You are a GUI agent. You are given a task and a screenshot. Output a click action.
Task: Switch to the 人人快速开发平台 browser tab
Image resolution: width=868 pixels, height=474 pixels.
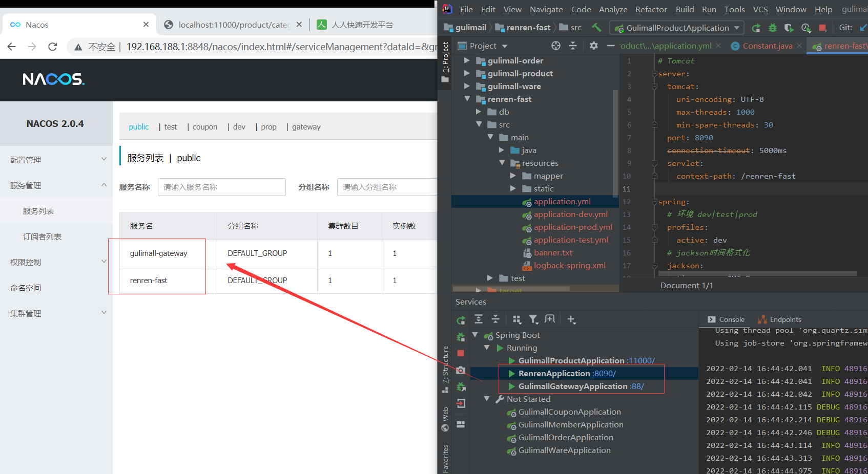click(362, 25)
